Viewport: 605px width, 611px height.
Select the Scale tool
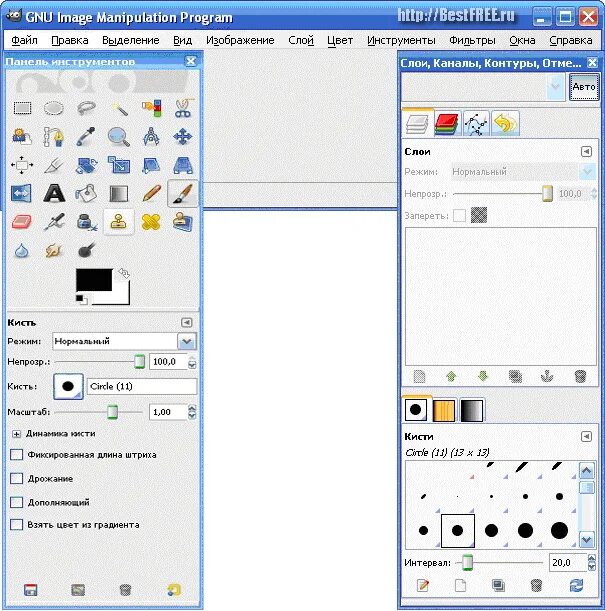(x=119, y=165)
